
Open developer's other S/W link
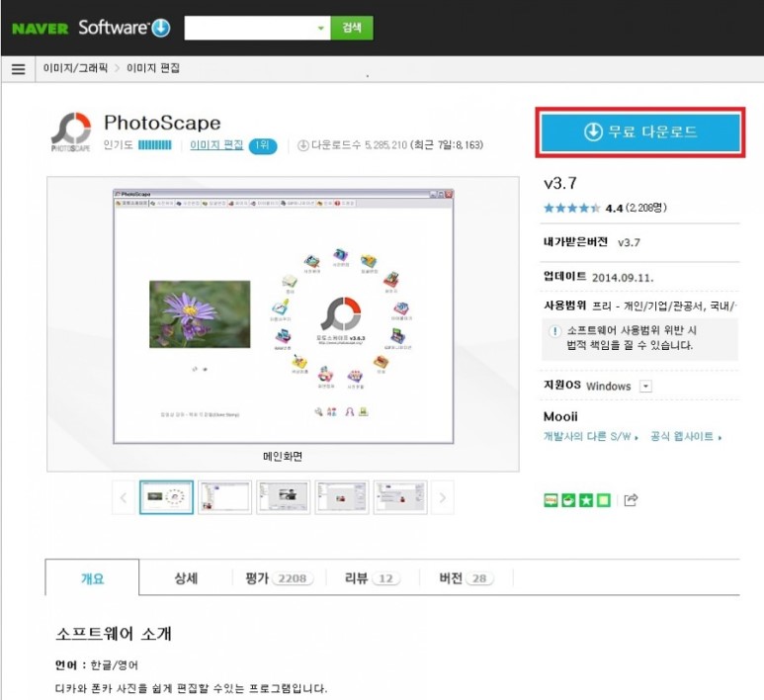point(590,436)
